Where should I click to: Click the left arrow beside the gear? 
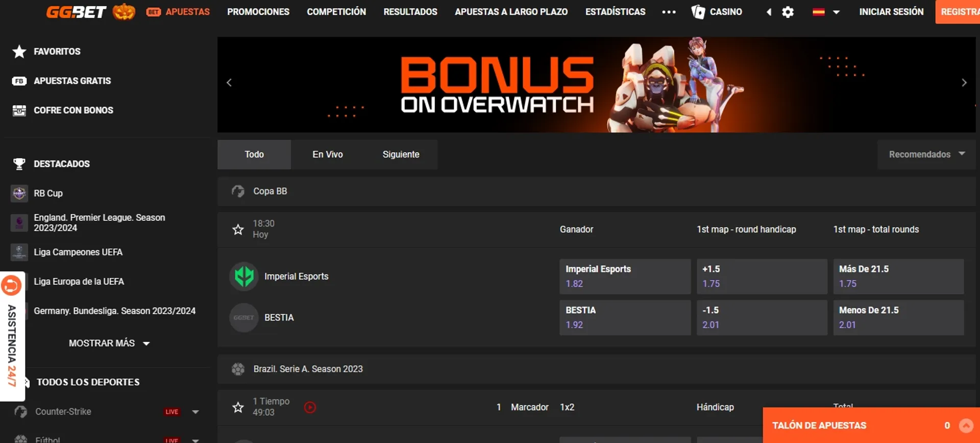pos(769,12)
